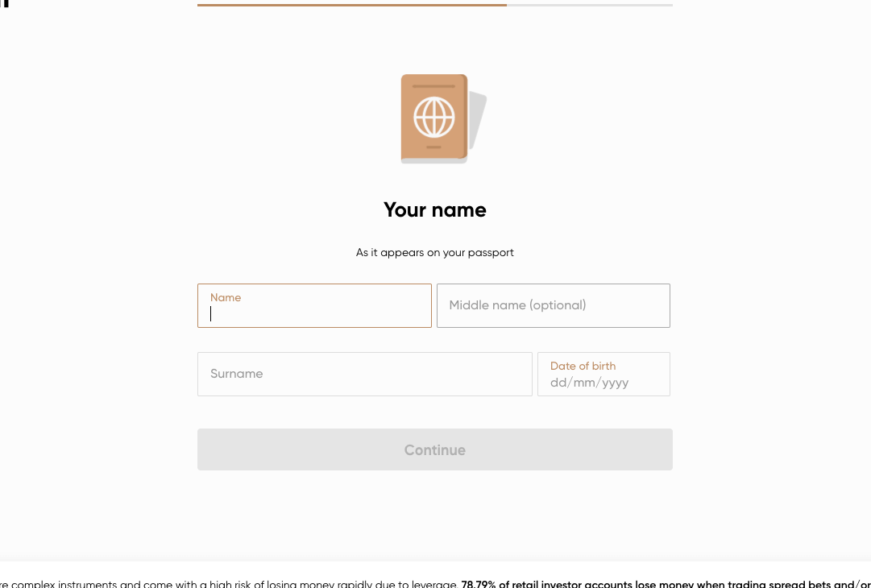Focus the Name input field
This screenshot has height=588, width=871.
coord(314,305)
